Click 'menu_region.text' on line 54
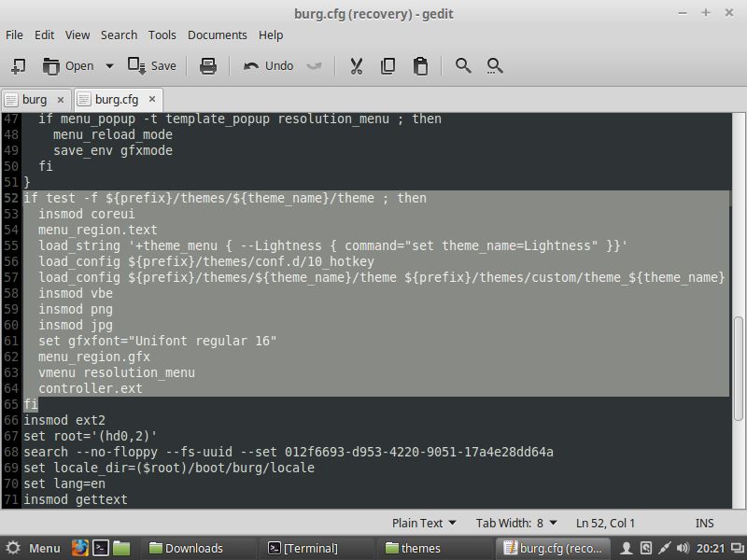The height and width of the screenshot is (560, 747). [98, 230]
